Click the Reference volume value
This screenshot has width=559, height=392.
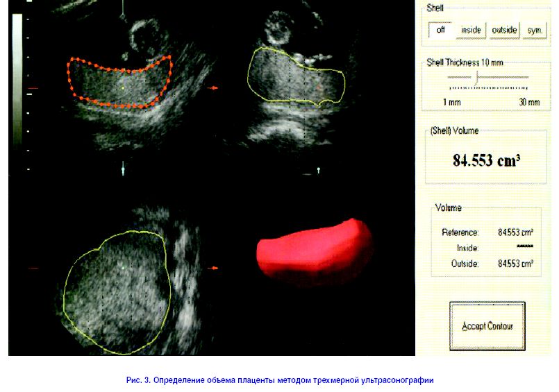(x=515, y=232)
